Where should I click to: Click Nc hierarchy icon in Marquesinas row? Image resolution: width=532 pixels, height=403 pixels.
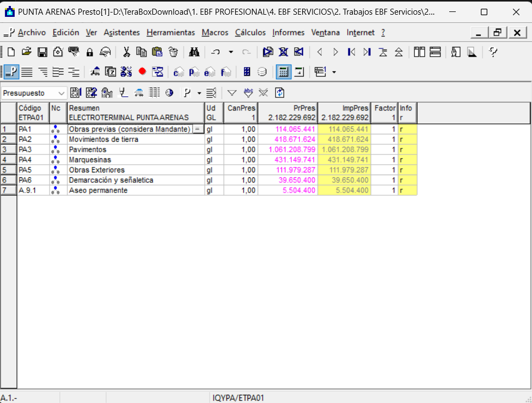coord(56,160)
